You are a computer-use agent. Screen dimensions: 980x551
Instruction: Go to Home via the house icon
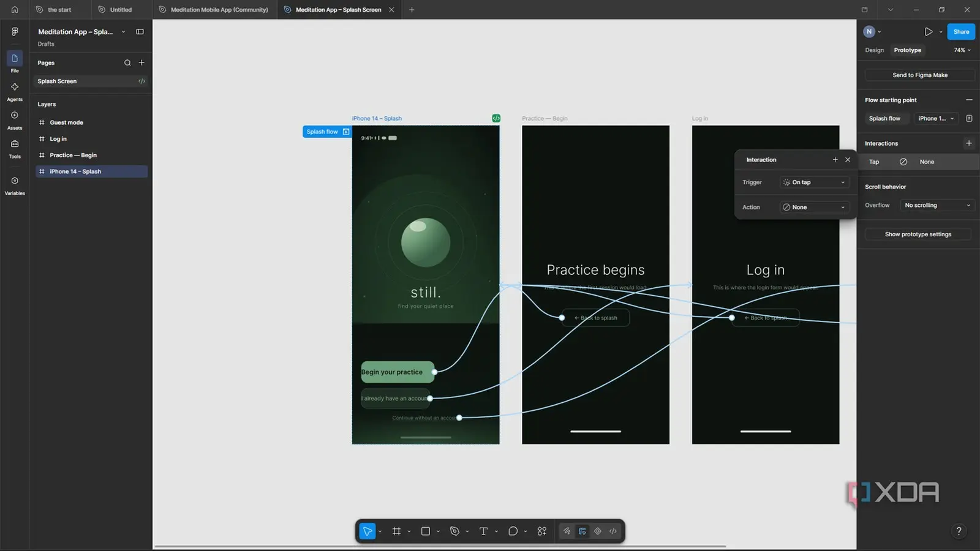15,9
